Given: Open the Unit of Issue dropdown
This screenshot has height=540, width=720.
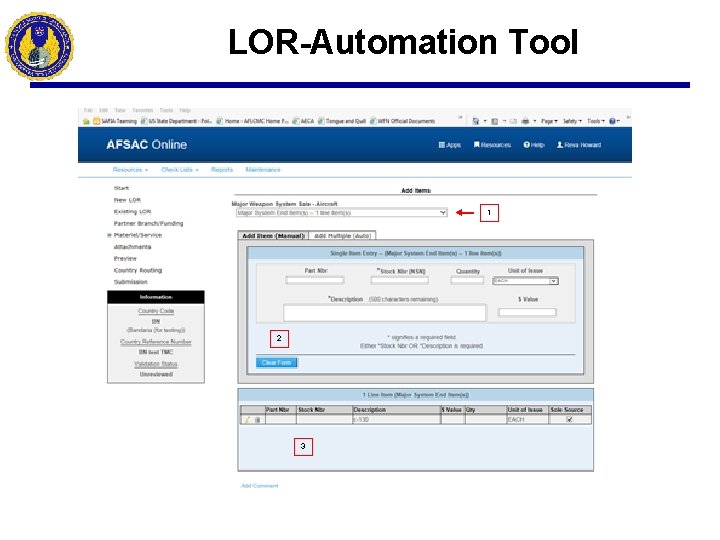Looking at the screenshot, I should [525, 281].
